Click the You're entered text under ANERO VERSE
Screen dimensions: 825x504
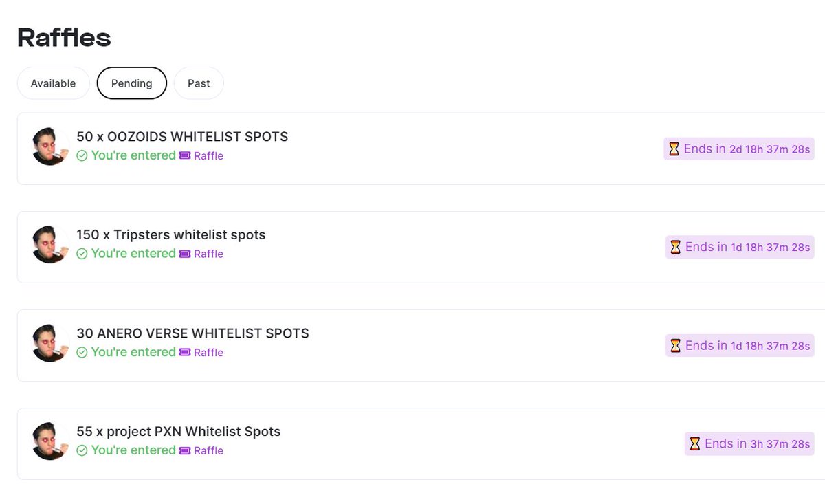pos(133,352)
